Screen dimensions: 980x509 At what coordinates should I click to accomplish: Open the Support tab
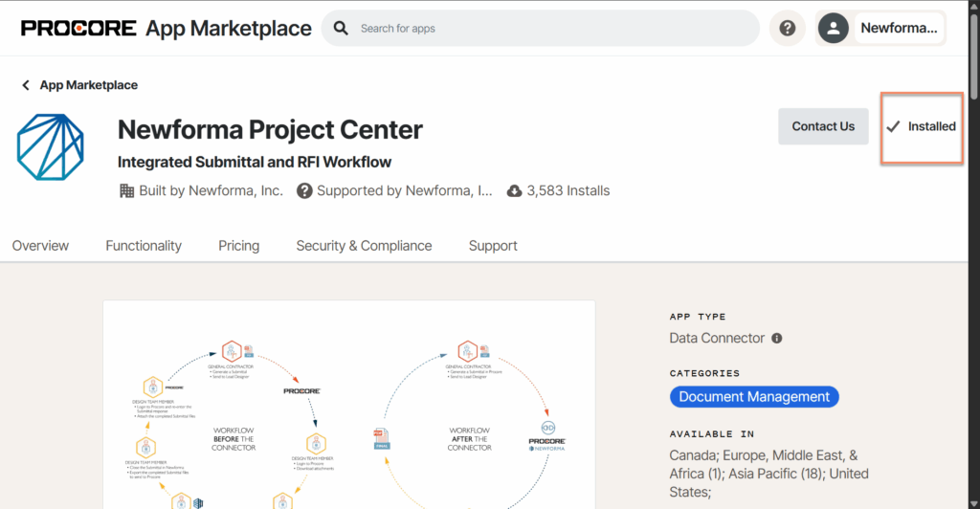click(x=493, y=246)
